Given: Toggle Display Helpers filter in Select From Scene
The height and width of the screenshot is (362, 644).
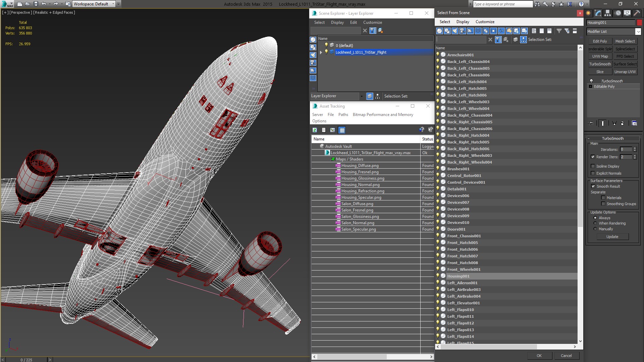Looking at the screenshot, I should (470, 31).
